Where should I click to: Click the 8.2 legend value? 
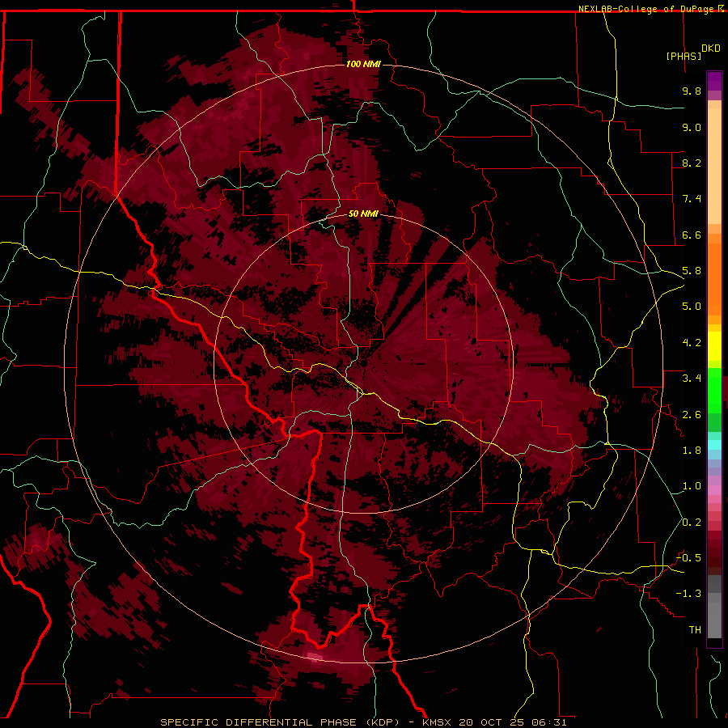click(x=692, y=163)
